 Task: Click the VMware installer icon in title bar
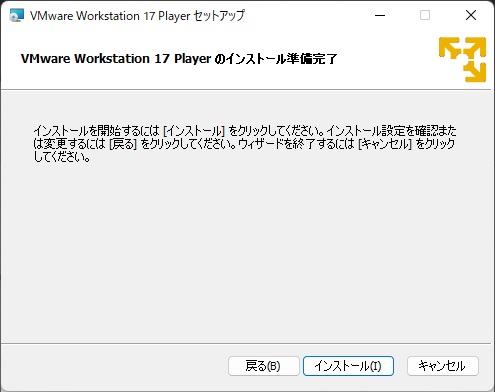tap(16, 15)
